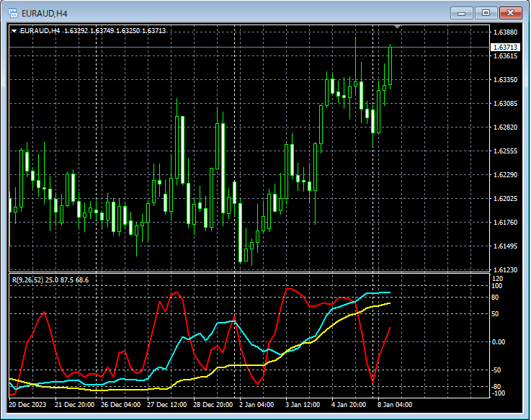The height and width of the screenshot is (420, 531).
Task: Click the 1.63350 price scale level
Action: pyautogui.click(x=505, y=79)
